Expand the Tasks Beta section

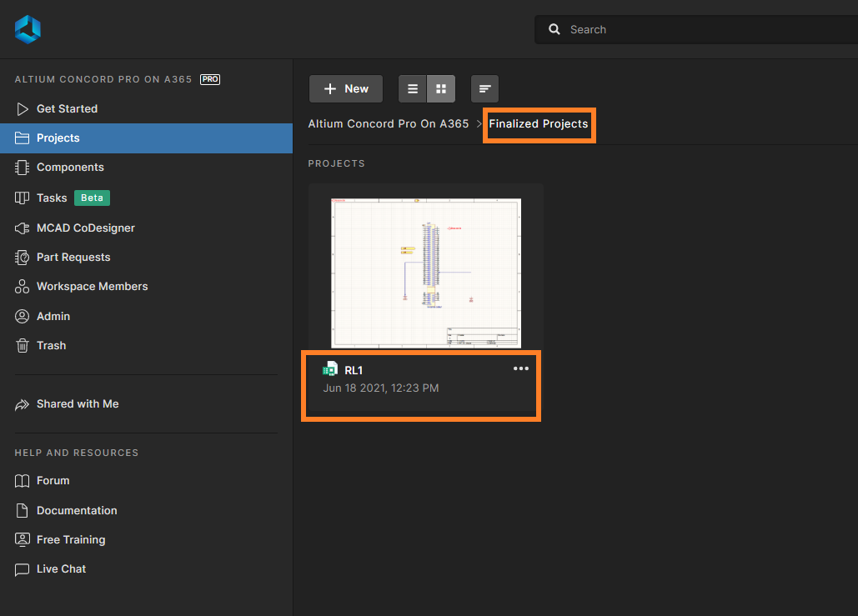(x=52, y=198)
